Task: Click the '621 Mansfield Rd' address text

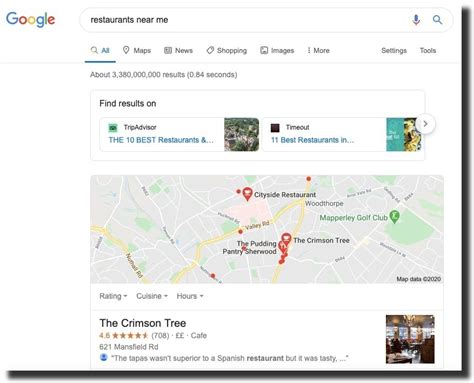Action: 129,347
